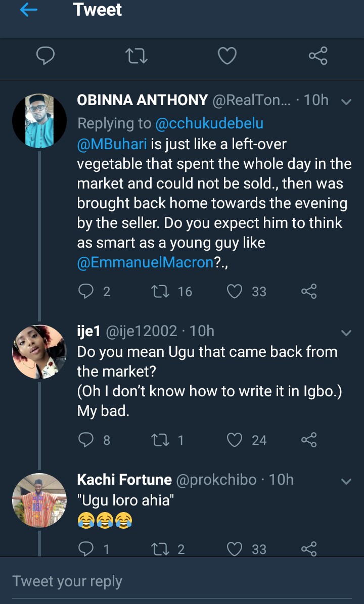Expand options chevron on ije1's tweet
The width and height of the screenshot is (364, 604).
click(x=346, y=333)
